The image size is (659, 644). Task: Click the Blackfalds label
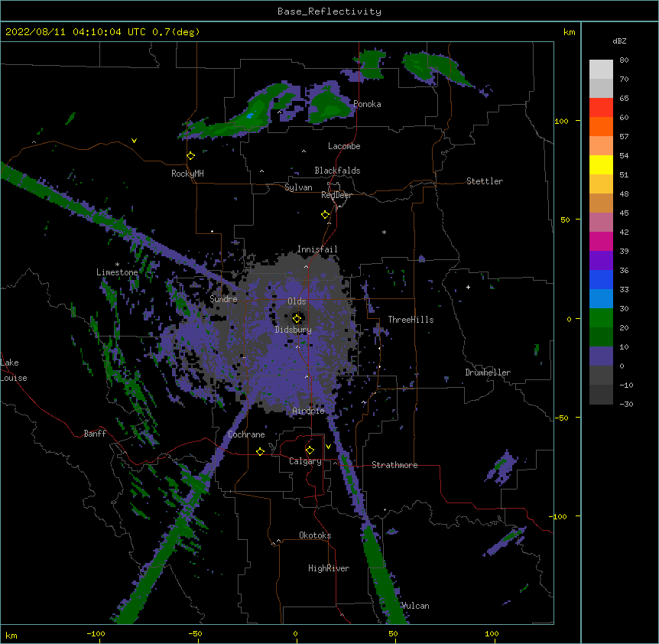pyautogui.click(x=337, y=171)
